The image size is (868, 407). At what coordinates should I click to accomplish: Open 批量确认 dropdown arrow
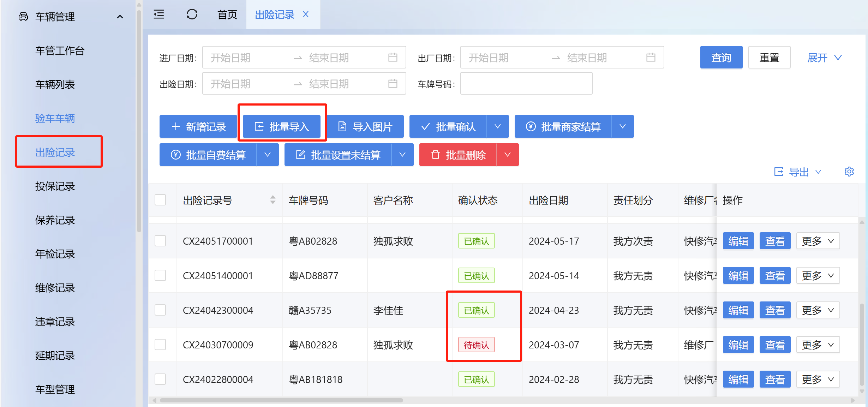[x=498, y=126]
